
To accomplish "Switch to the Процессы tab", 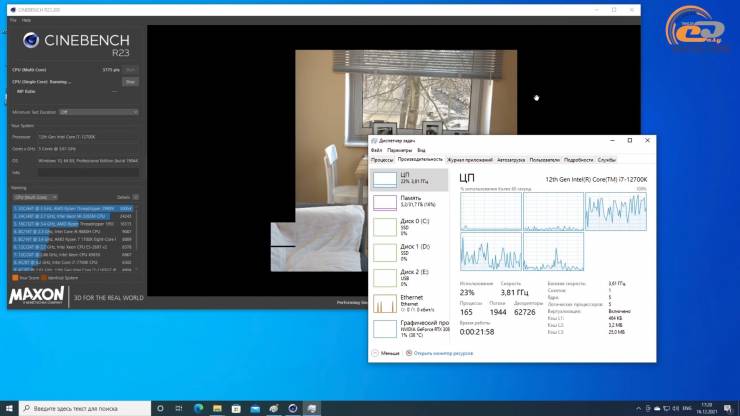I will 382,160.
